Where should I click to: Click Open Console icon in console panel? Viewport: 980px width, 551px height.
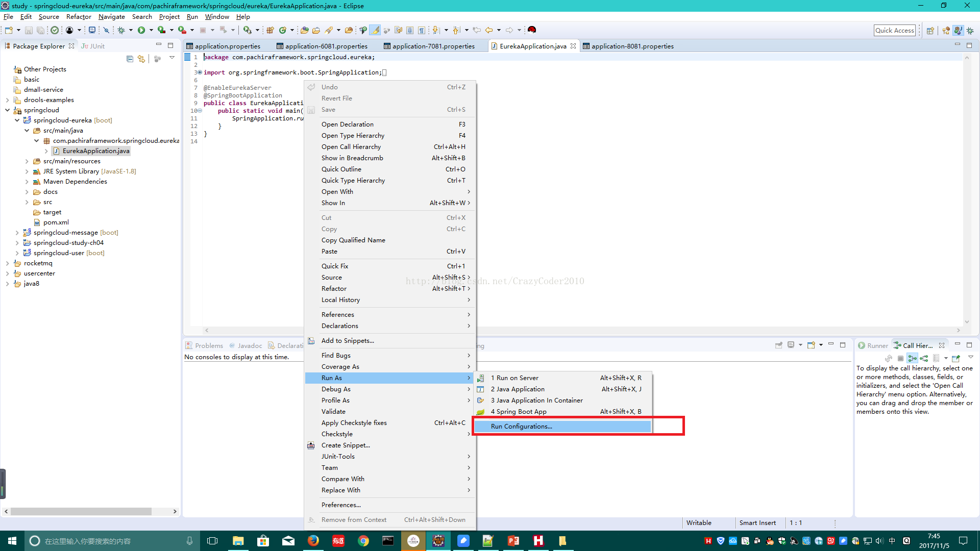coord(811,345)
